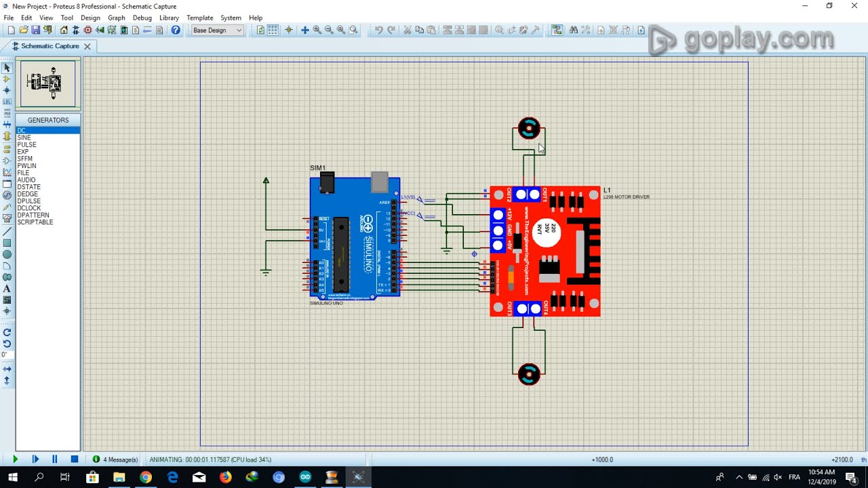868x488 pixels.
Task: Open Arduino IDE from the taskbar
Action: 305,477
